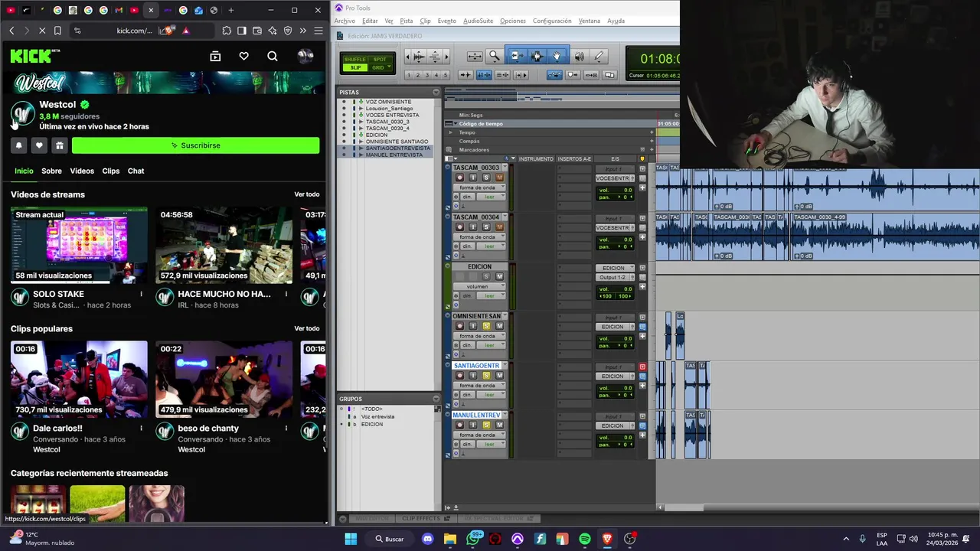Open File Explorer from the taskbar
Screen dimensions: 980x551
[x=450, y=539]
